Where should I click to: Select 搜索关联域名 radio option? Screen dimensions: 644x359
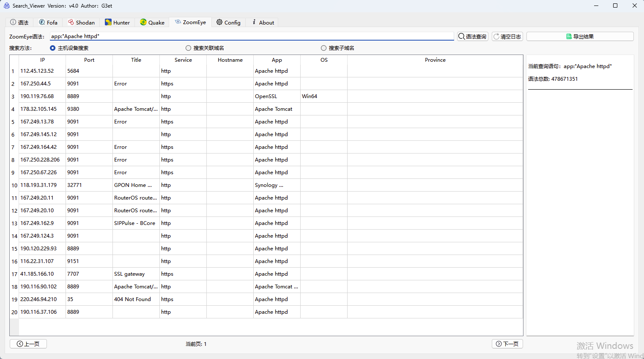pyautogui.click(x=205, y=48)
